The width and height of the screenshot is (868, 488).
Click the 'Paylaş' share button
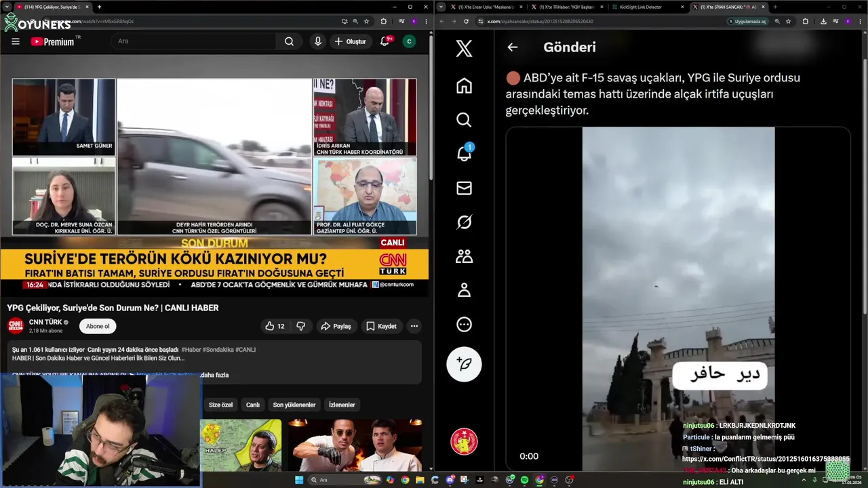pyautogui.click(x=336, y=326)
